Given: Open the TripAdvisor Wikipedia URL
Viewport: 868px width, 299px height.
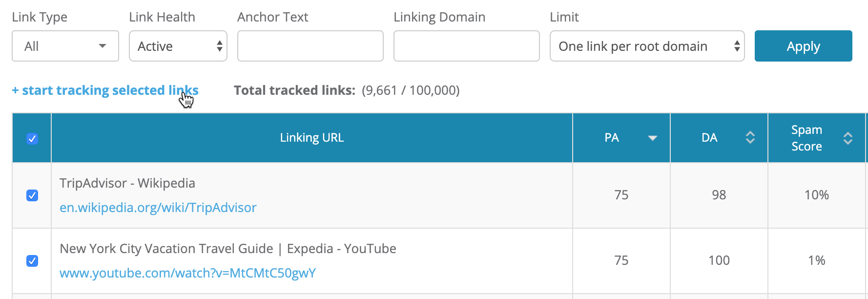Looking at the screenshot, I should pos(158,208).
